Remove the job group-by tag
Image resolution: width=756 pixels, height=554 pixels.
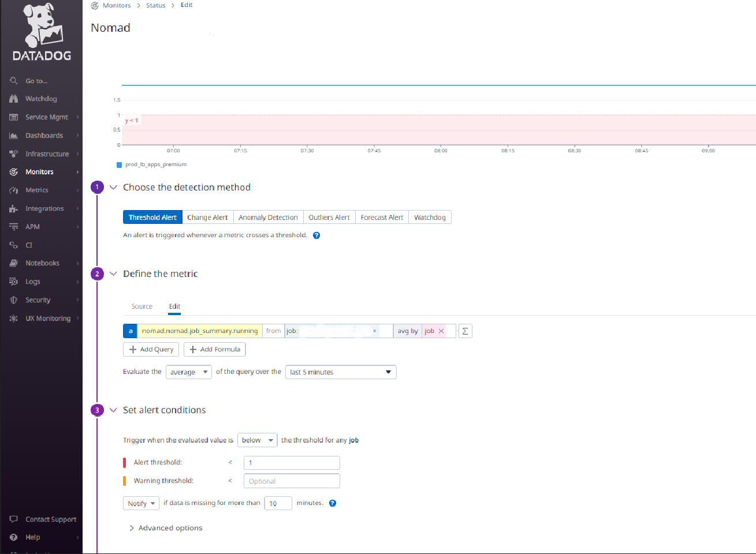coord(441,331)
